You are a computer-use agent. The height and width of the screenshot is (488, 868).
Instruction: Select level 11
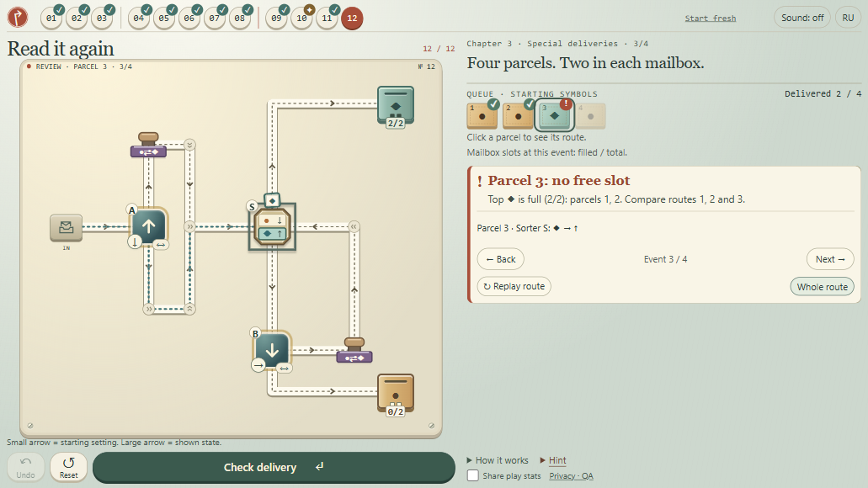pos(327,19)
